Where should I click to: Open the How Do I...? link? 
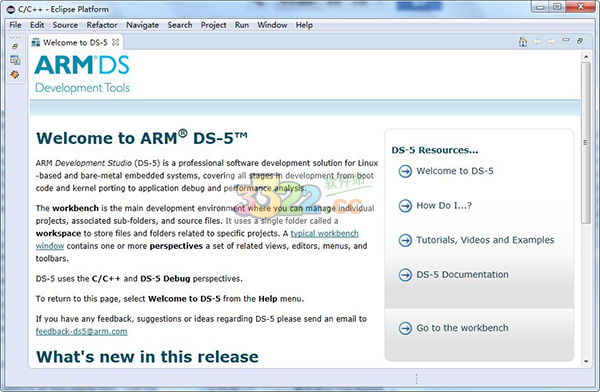444,206
